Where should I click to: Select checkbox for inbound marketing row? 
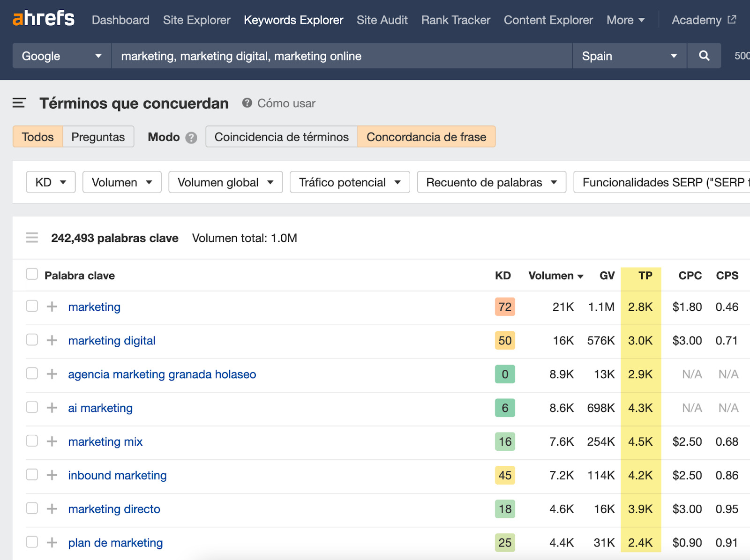coord(32,475)
